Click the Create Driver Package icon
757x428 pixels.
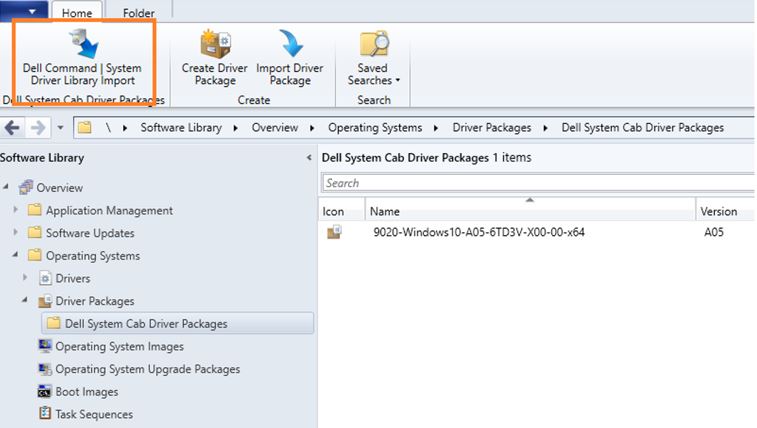[x=215, y=44]
